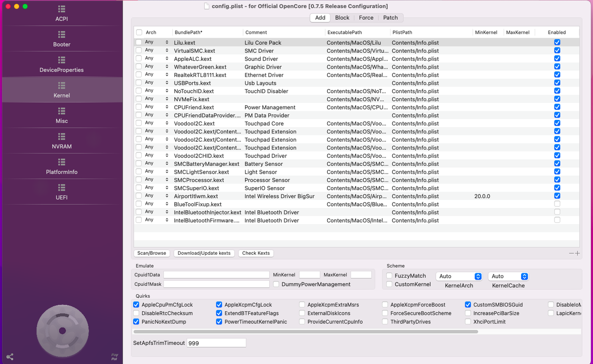Change Arch stepper for AppleALC.kext row
This screenshot has height=364, width=593.
167,58
